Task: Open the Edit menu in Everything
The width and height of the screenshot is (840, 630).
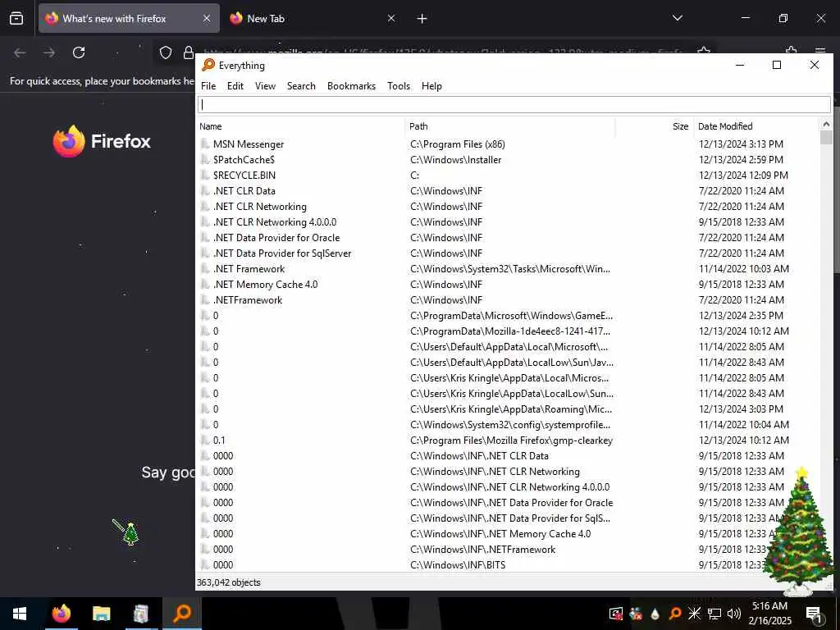Action: (235, 85)
